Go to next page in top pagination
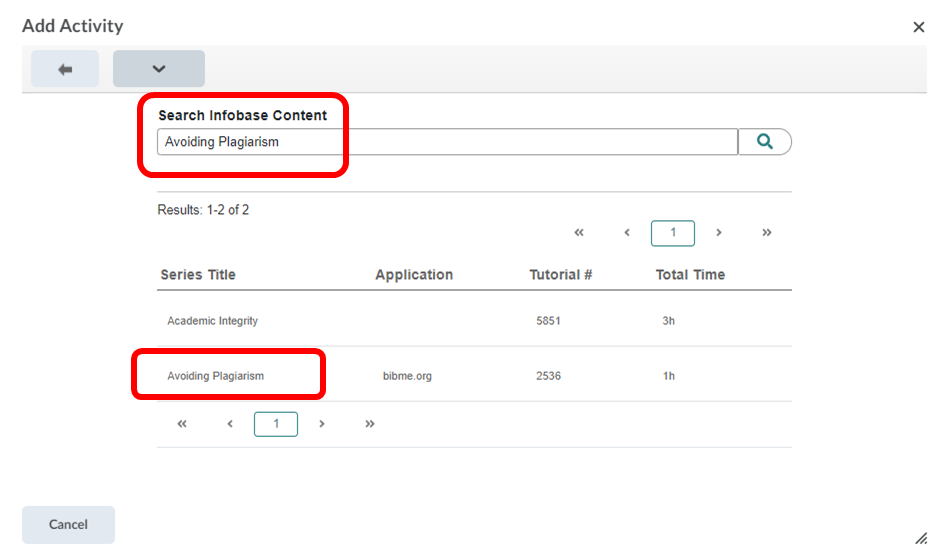The width and height of the screenshot is (949, 551). pyautogui.click(x=718, y=233)
